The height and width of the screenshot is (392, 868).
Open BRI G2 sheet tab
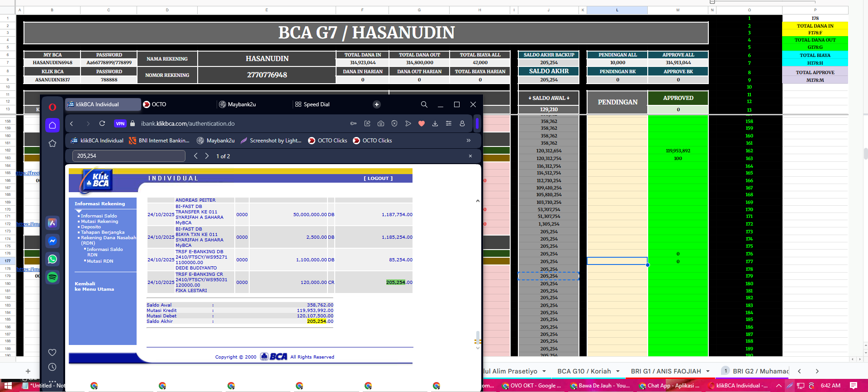click(x=760, y=371)
